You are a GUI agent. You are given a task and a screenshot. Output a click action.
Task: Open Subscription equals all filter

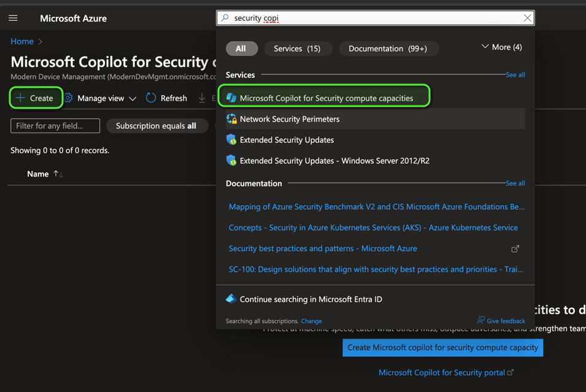click(x=156, y=126)
